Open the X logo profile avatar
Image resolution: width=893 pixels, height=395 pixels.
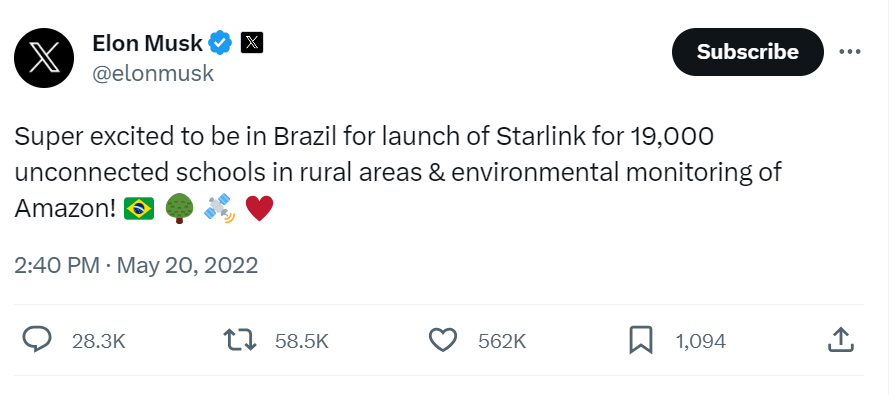point(44,58)
